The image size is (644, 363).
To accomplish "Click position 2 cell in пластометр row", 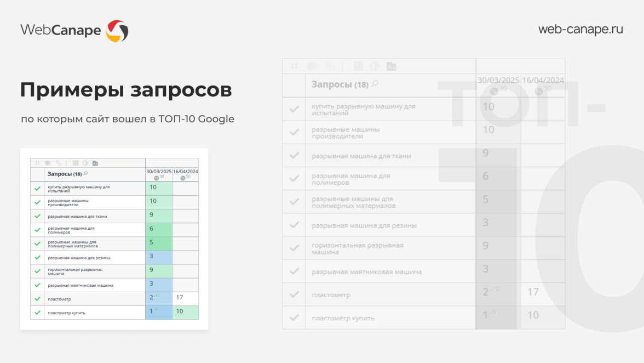I will click(159, 298).
